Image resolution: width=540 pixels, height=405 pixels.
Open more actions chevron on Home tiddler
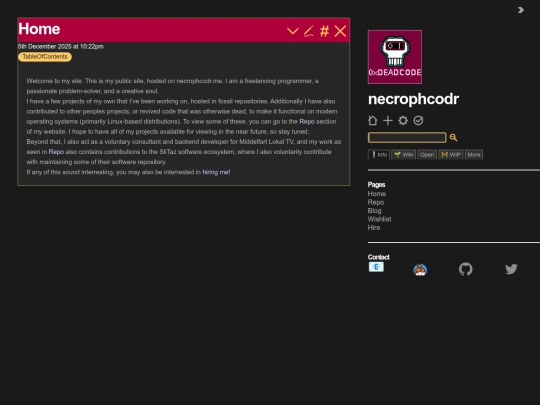[x=292, y=31]
